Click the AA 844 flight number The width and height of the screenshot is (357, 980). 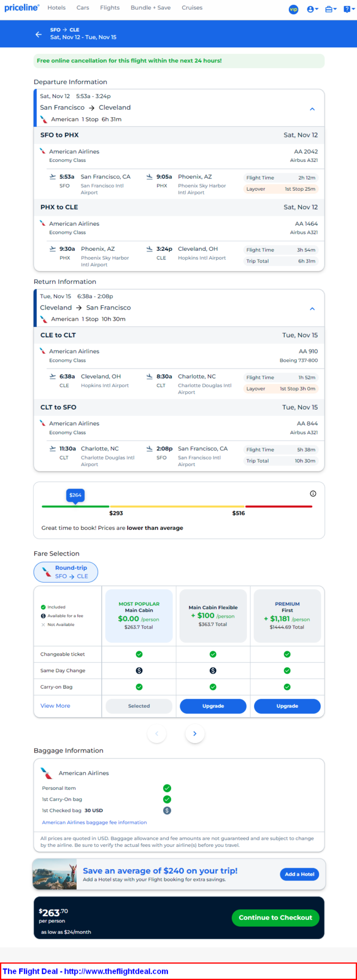tap(307, 424)
